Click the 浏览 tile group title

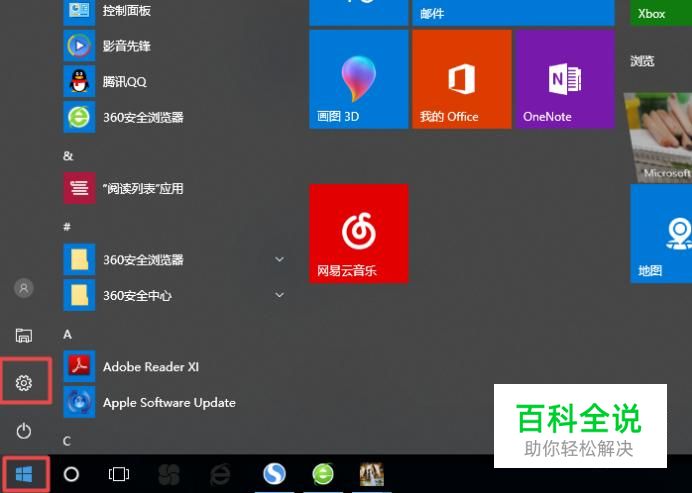click(x=642, y=61)
